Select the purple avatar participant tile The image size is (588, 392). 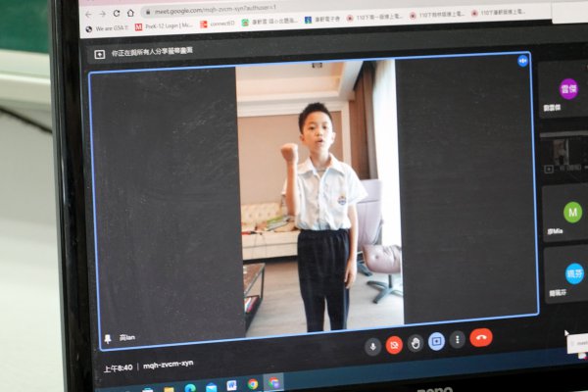[x=563, y=90]
